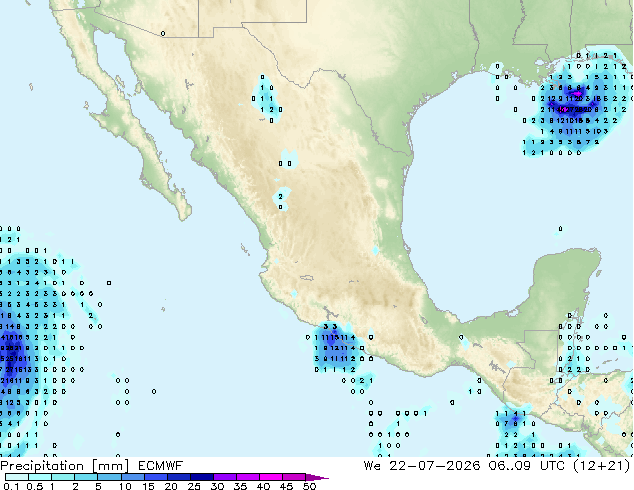Click the "40" legend scale value
Image resolution: width=634 pixels, height=490 pixels.
(x=263, y=486)
